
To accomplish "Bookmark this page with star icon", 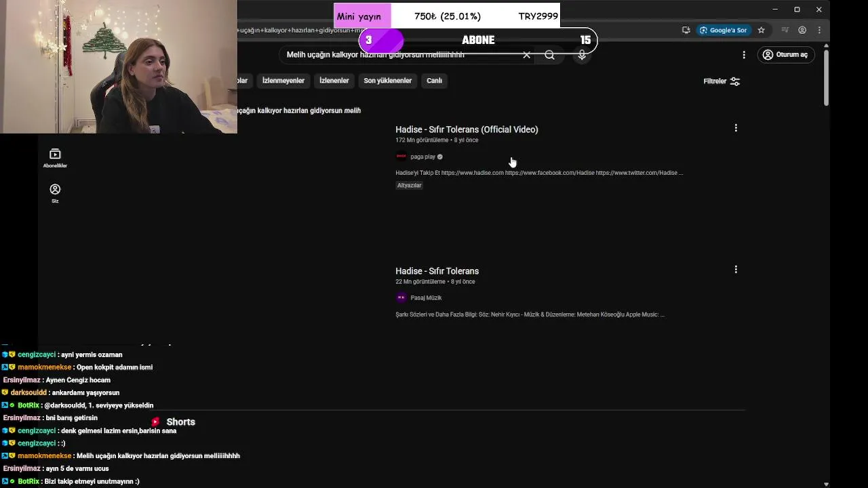I will pos(761,30).
